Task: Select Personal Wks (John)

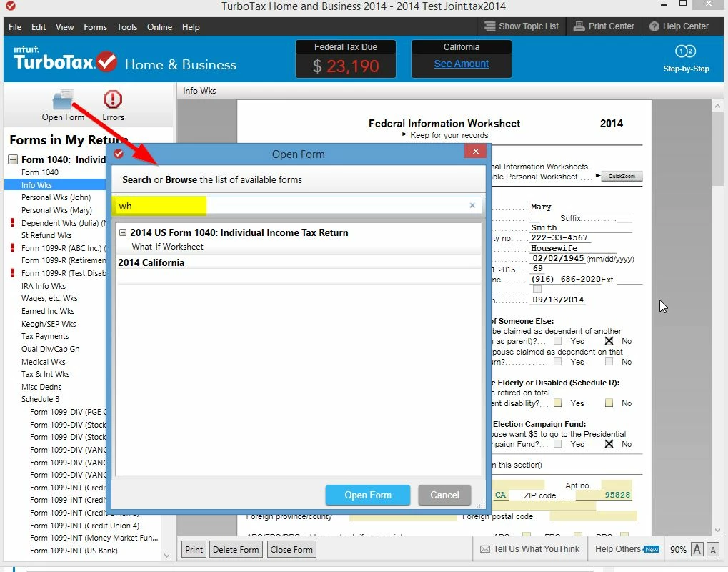Action: click(56, 197)
